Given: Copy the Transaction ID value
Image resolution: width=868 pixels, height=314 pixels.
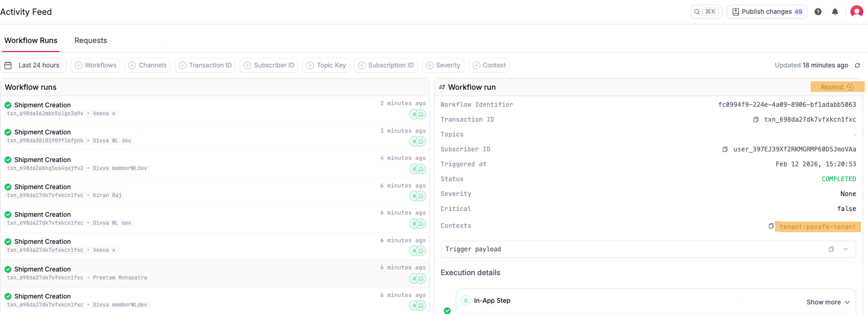Looking at the screenshot, I should pos(756,120).
